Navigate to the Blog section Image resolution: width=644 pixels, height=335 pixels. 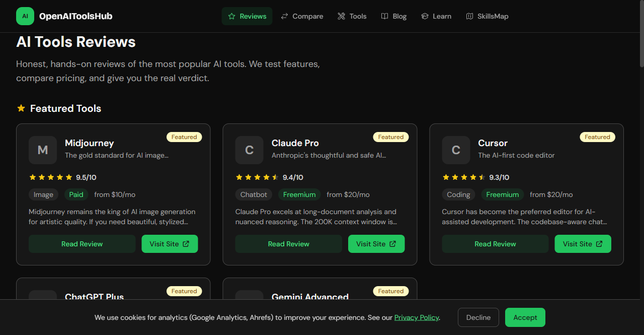[x=394, y=16]
